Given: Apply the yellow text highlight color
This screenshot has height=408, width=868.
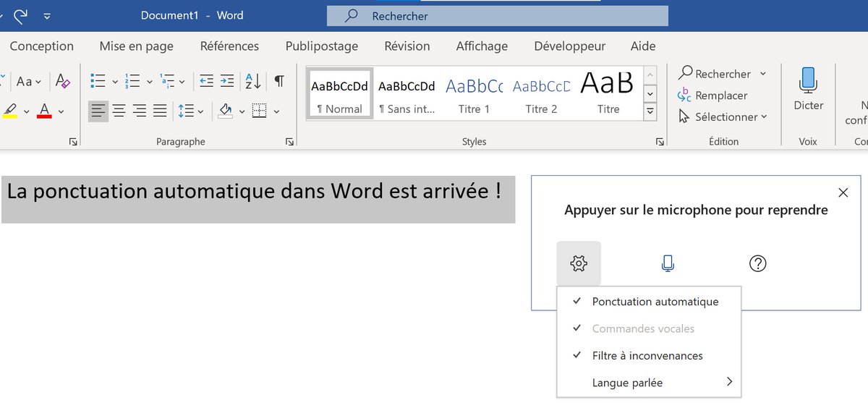Looking at the screenshot, I should pyautogui.click(x=9, y=111).
